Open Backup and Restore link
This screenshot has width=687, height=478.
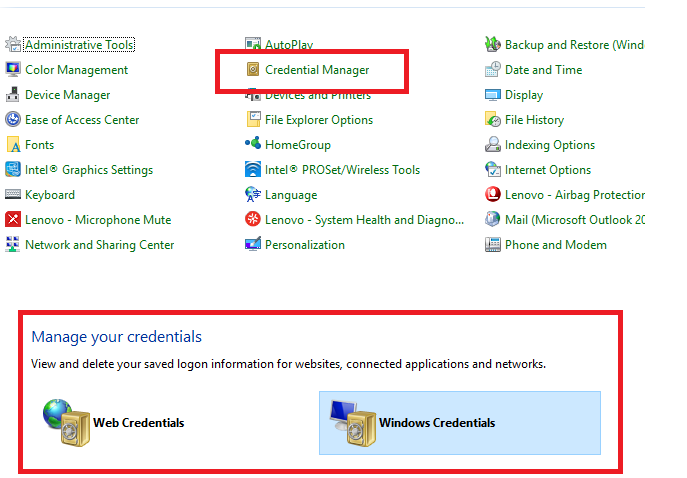coord(574,45)
